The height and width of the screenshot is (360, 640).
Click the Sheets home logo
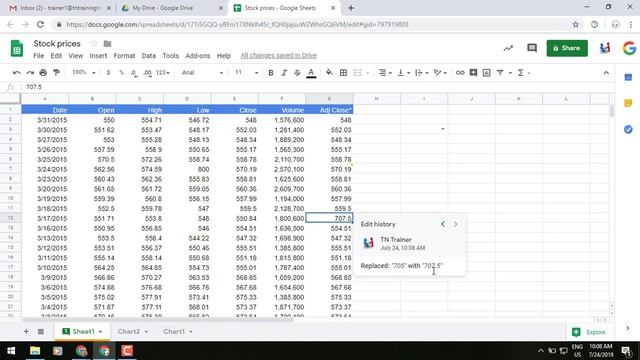click(x=17, y=49)
